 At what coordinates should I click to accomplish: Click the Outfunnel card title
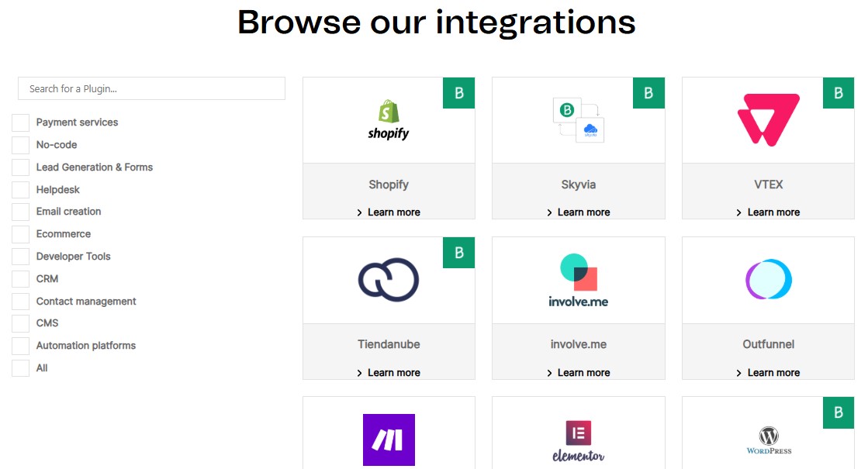(769, 344)
